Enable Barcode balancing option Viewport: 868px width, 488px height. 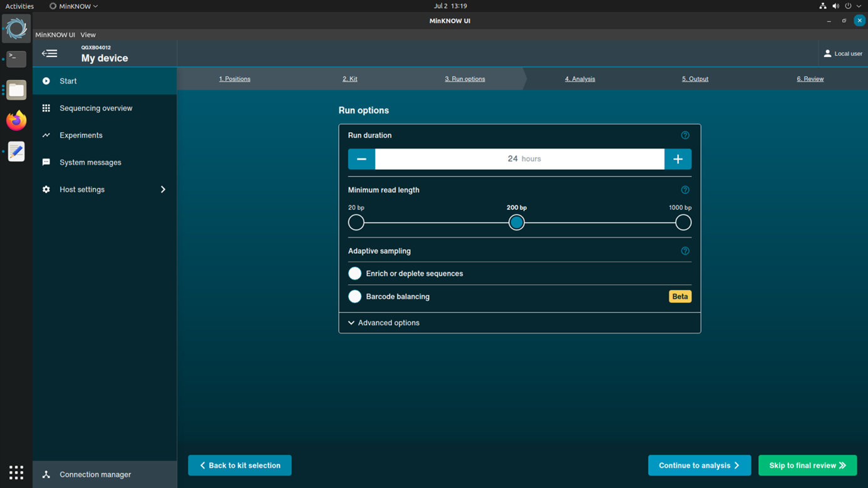coord(355,297)
